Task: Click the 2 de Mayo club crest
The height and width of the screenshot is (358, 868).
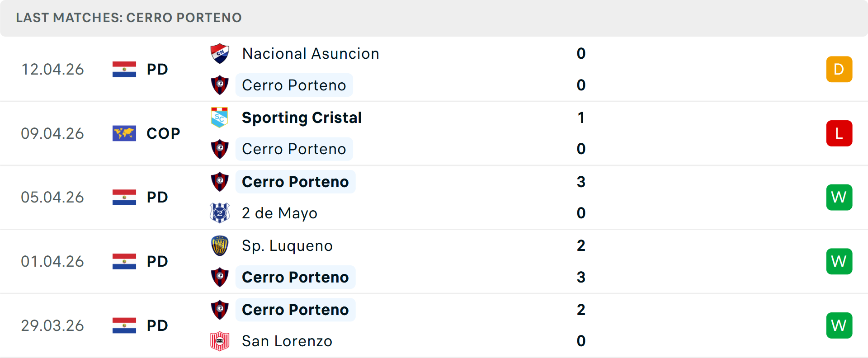Action: (x=220, y=213)
